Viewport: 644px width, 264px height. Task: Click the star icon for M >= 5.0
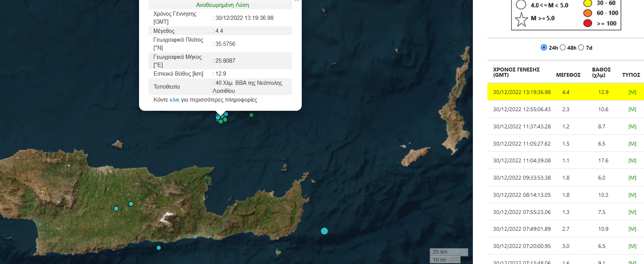tap(521, 19)
